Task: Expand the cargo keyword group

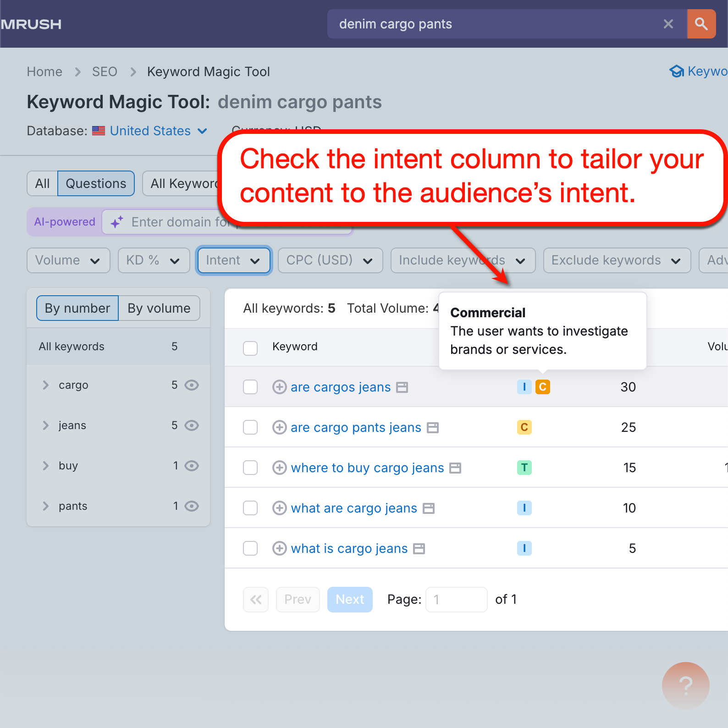Action: click(45, 385)
